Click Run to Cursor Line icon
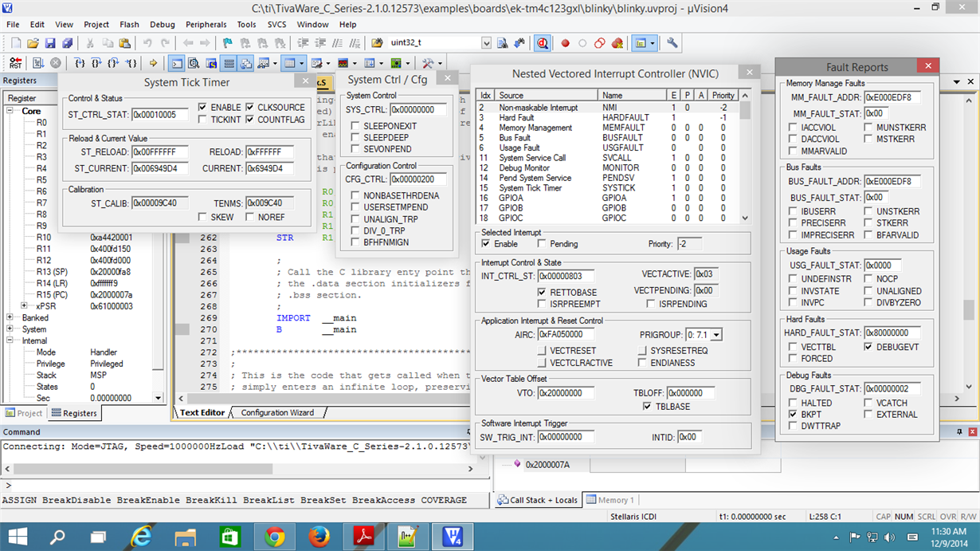This screenshot has width=980, height=551. [x=132, y=62]
